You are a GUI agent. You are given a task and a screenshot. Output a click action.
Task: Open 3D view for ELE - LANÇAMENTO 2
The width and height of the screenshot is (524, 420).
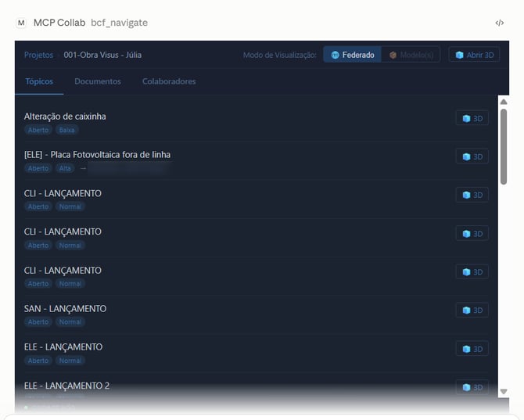(x=472, y=387)
